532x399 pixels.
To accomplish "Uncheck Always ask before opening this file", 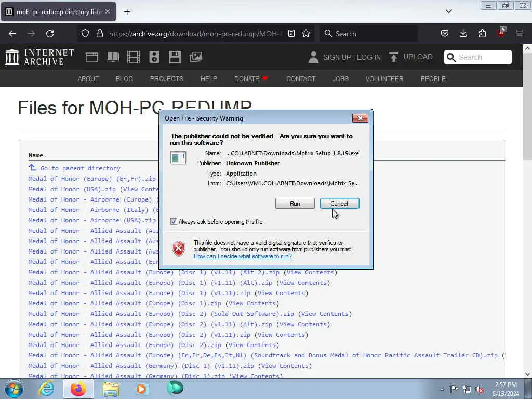I will [174, 221].
